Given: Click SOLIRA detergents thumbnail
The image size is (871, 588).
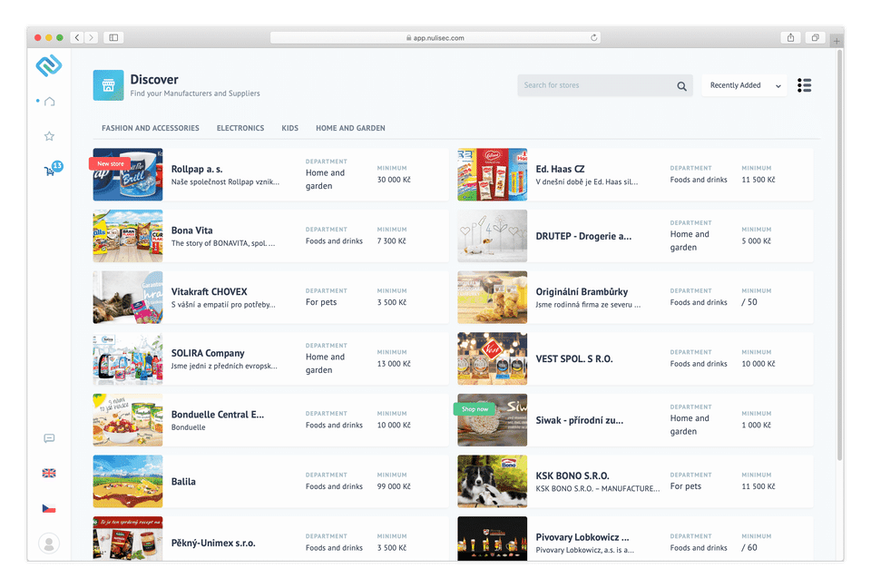Looking at the screenshot, I should pos(128,358).
